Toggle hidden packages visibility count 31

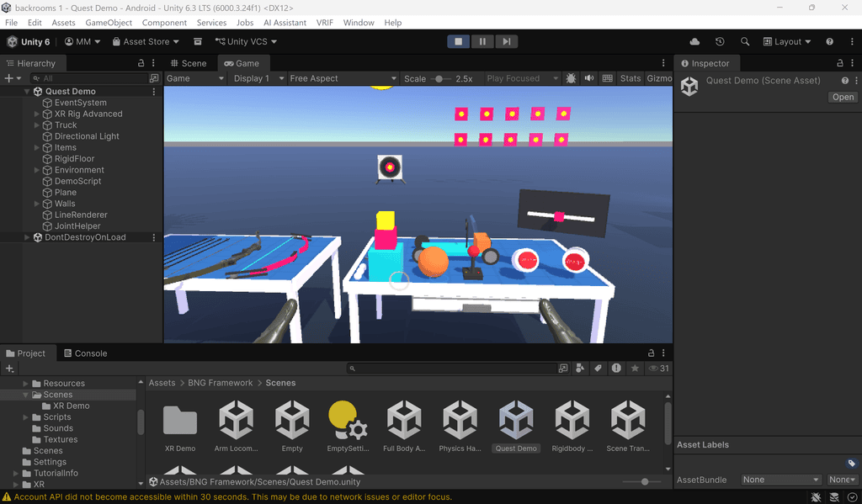pos(658,369)
